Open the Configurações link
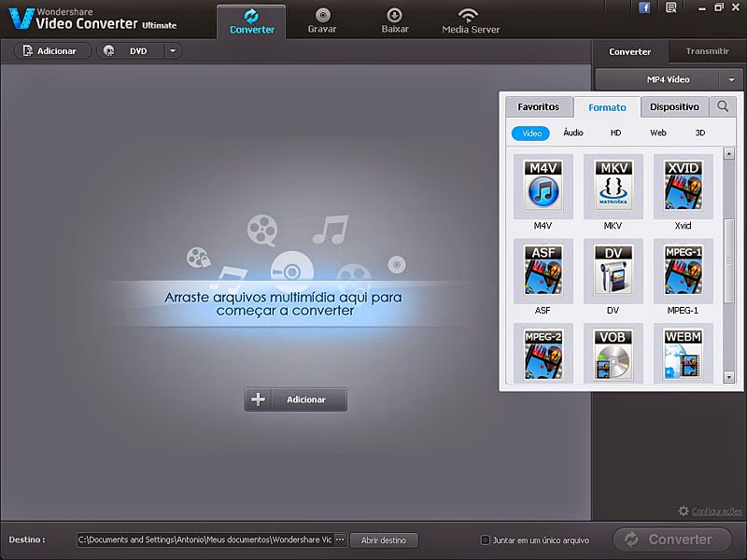The width and height of the screenshot is (747, 560). pyautogui.click(x=716, y=511)
